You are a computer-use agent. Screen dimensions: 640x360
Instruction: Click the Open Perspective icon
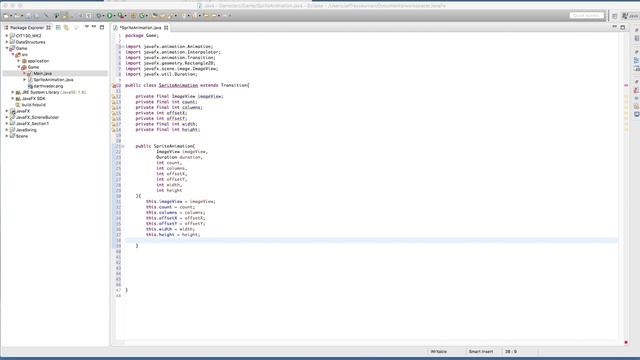click(614, 16)
